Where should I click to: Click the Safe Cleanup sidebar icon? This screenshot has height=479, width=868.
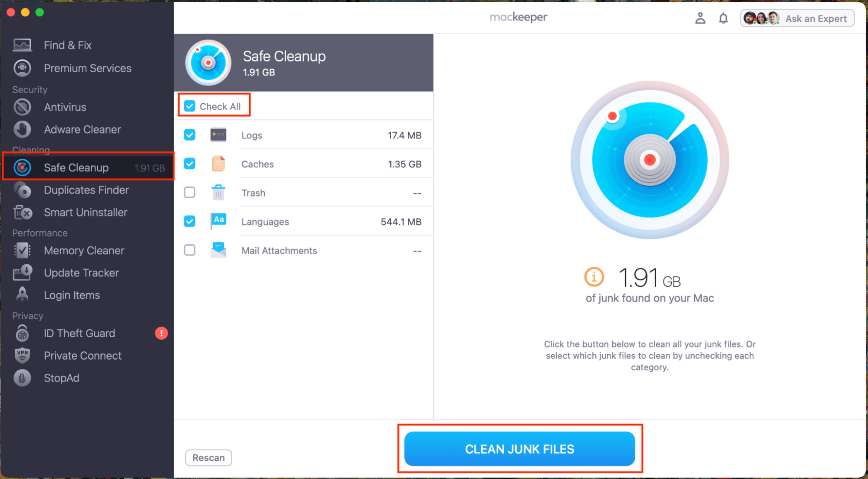pos(22,168)
